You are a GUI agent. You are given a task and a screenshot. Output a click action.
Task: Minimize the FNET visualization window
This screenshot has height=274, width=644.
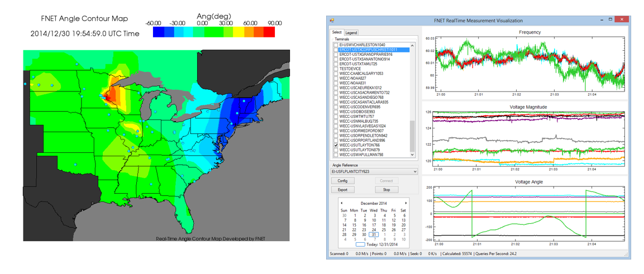point(602,20)
